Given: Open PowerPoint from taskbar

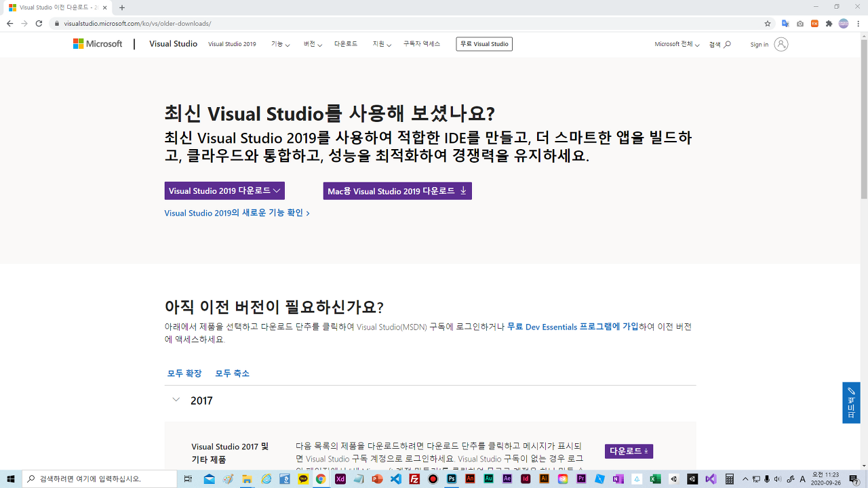Looking at the screenshot, I should [378, 479].
